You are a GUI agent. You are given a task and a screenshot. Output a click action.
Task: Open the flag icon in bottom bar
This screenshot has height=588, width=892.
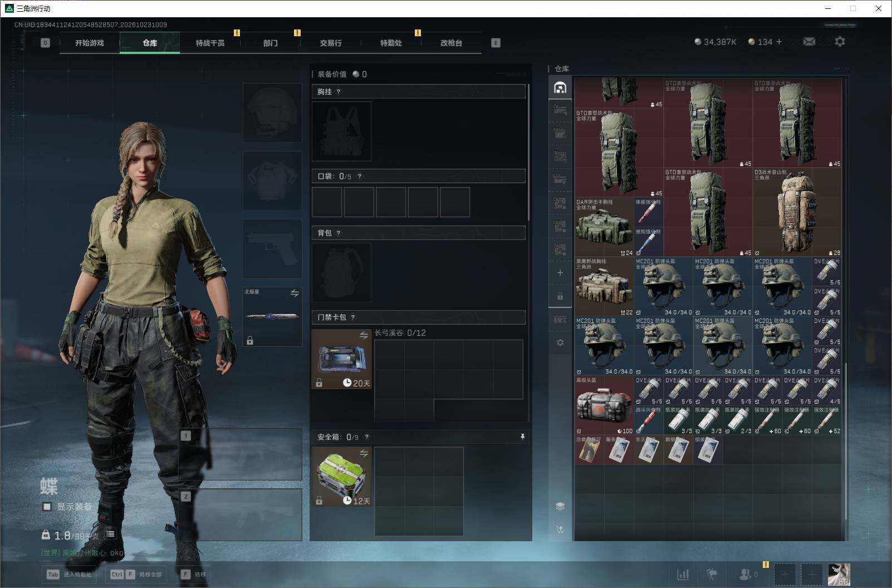click(x=712, y=574)
